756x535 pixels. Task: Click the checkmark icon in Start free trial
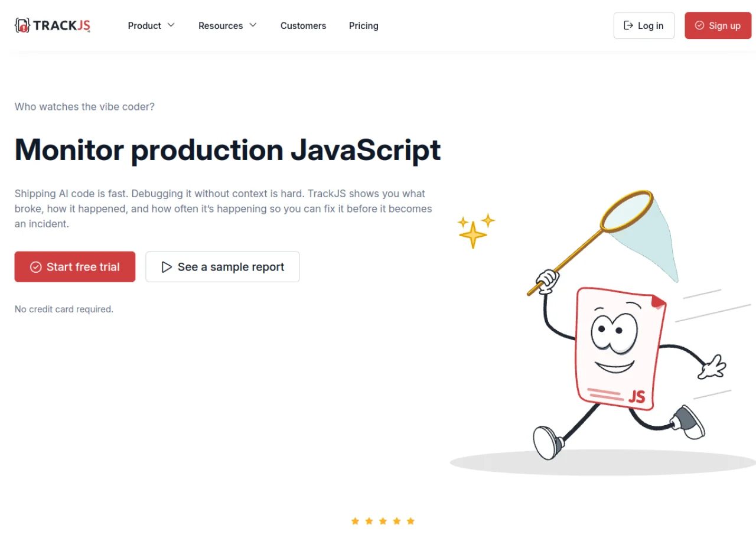tap(36, 267)
